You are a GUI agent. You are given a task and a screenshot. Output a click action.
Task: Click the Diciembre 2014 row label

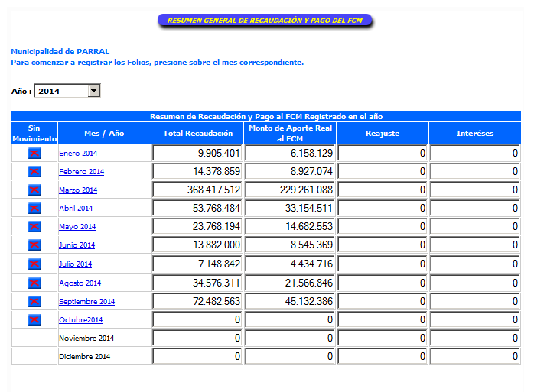click(84, 357)
